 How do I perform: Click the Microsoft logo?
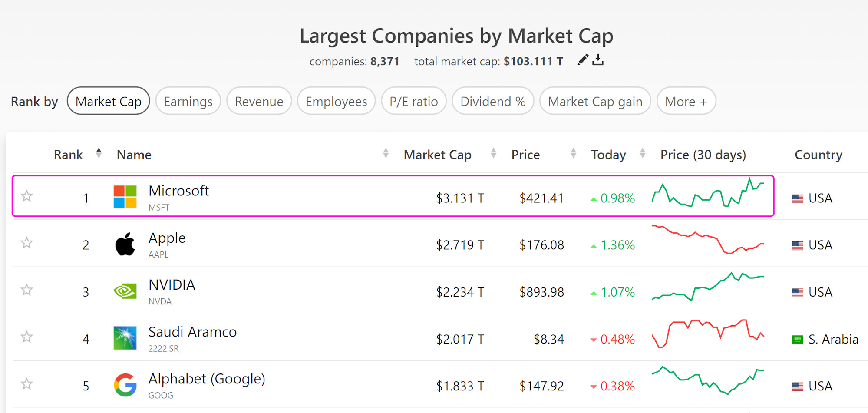125,197
